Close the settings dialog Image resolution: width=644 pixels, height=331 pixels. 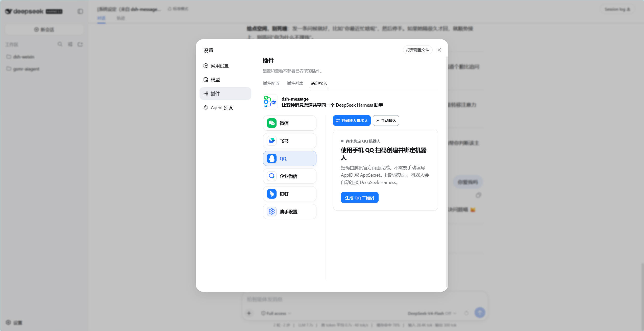(x=439, y=50)
